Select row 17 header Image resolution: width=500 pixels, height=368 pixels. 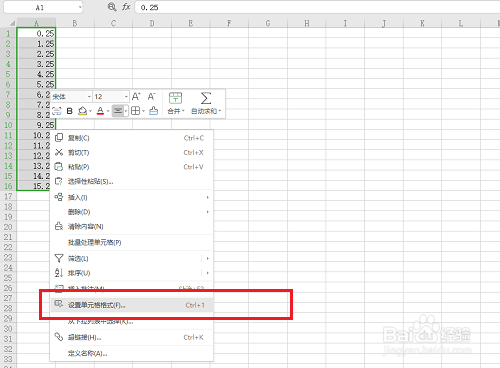point(8,196)
